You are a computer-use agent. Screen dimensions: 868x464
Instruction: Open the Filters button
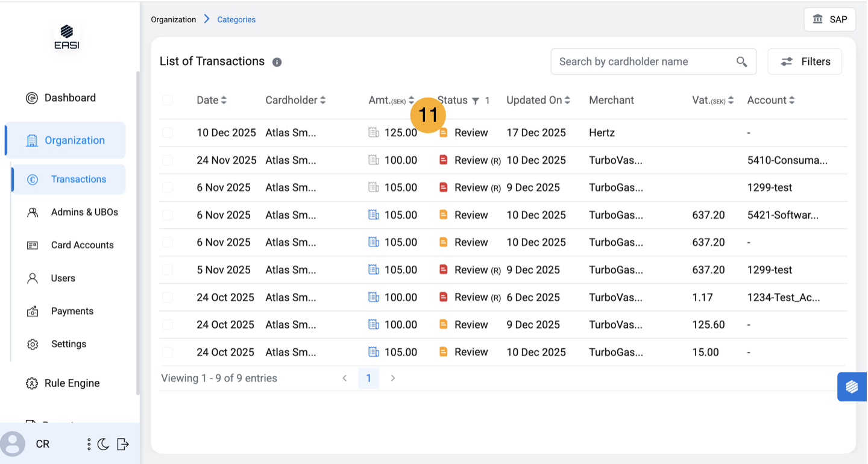[x=804, y=61]
